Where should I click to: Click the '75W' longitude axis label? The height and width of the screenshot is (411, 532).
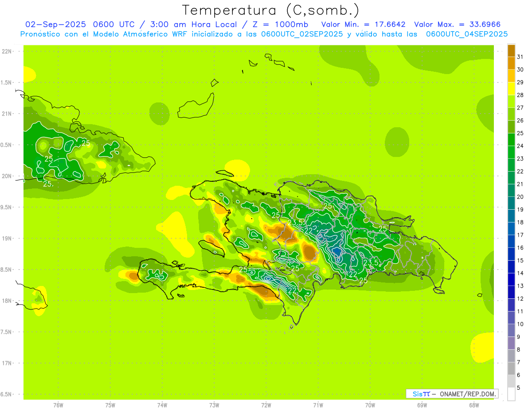pos(110,405)
